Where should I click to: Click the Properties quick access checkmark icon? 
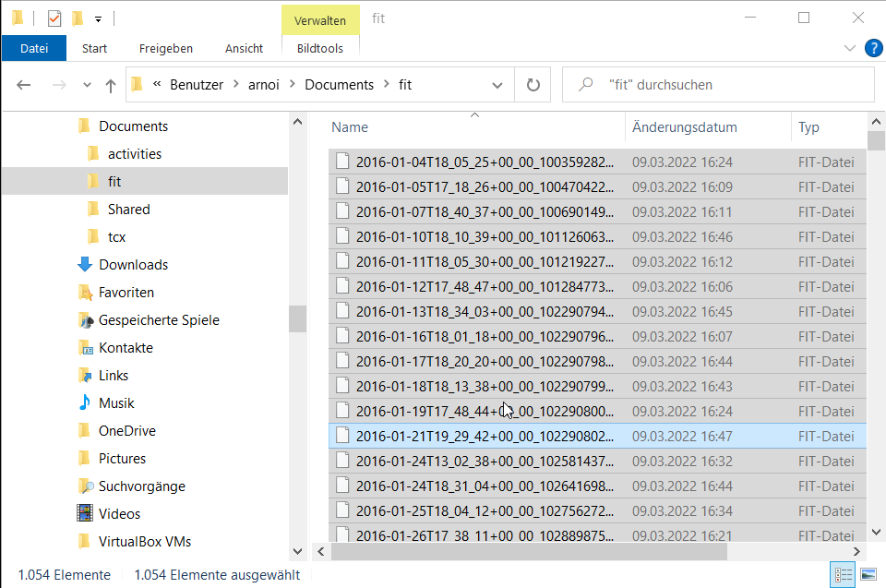[54, 18]
